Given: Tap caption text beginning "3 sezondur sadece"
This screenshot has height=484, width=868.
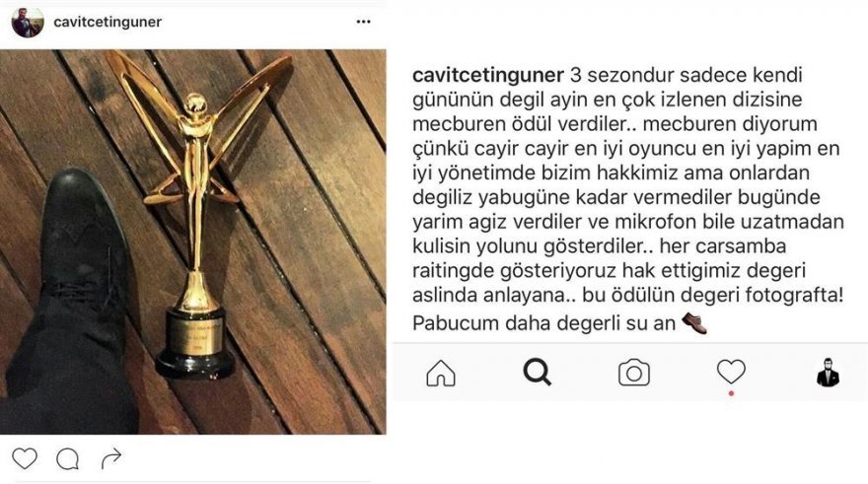Looking at the screenshot, I should pyautogui.click(x=627, y=197).
